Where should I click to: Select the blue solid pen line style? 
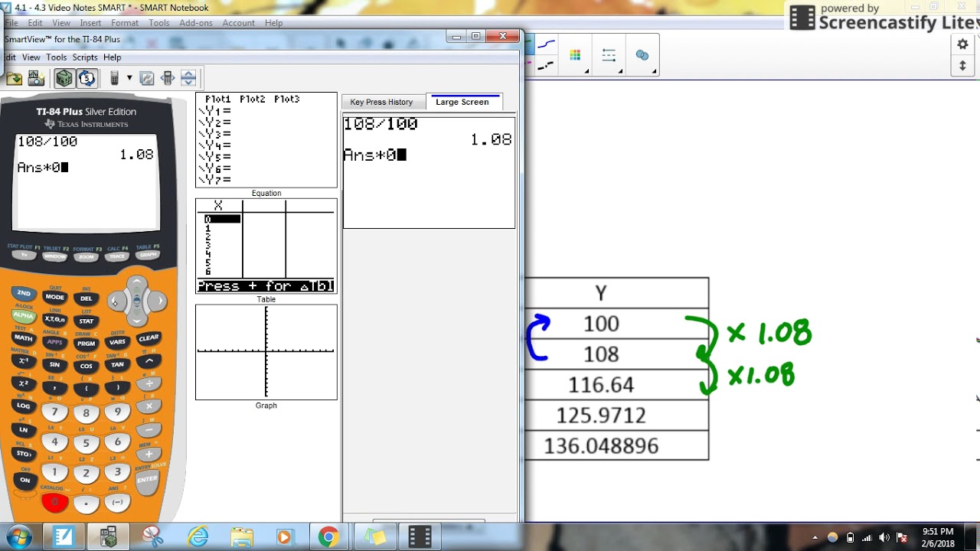(x=546, y=45)
